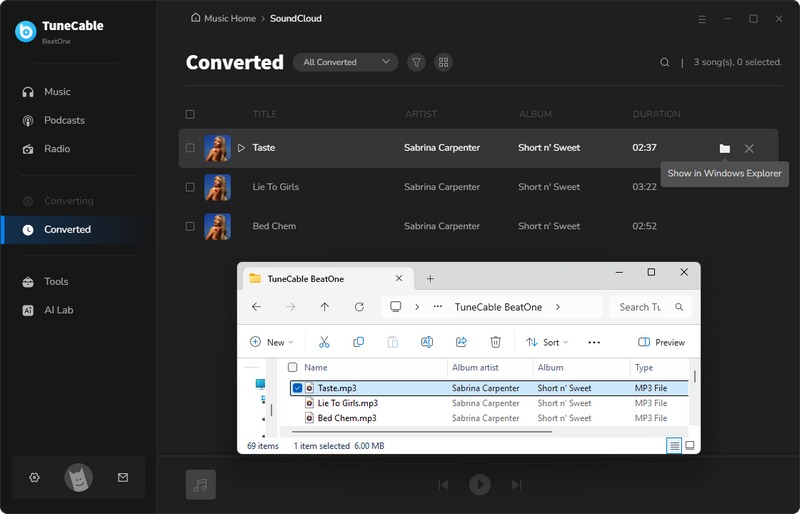Click next track in player bar

tap(516, 484)
